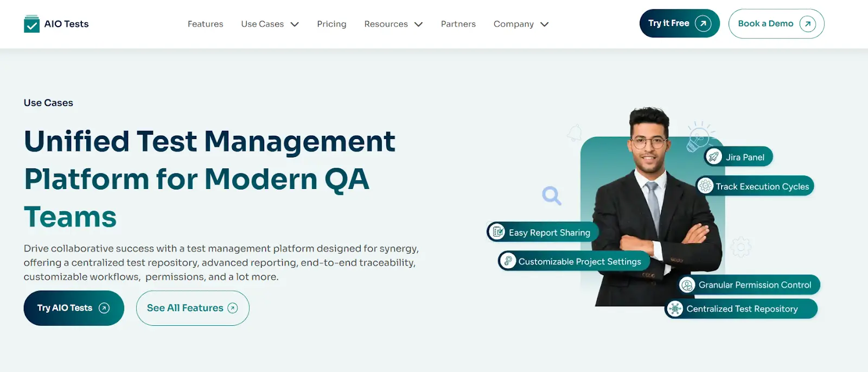Click the paragraph starting Drive collaborative success
This screenshot has height=372, width=868.
point(221,263)
